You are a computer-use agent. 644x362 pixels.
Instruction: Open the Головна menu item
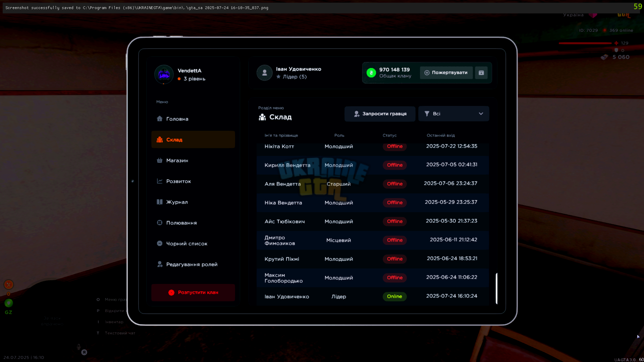pyautogui.click(x=193, y=119)
